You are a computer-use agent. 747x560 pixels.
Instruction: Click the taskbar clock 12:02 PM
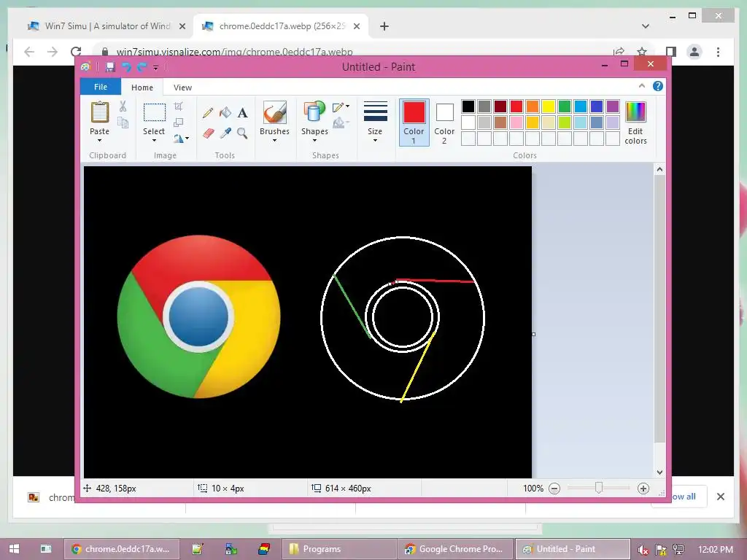pos(715,550)
